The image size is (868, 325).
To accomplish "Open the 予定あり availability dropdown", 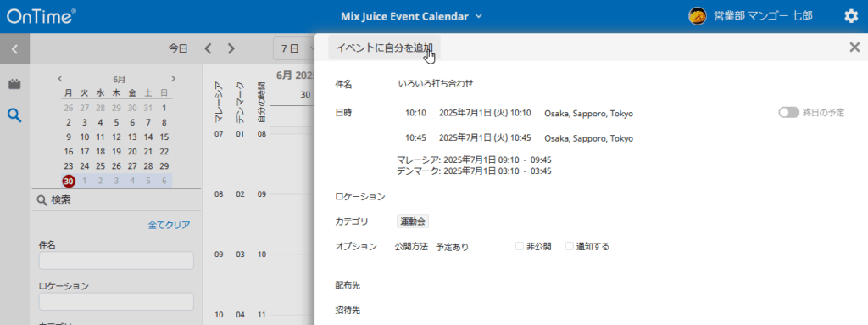I will point(453,247).
